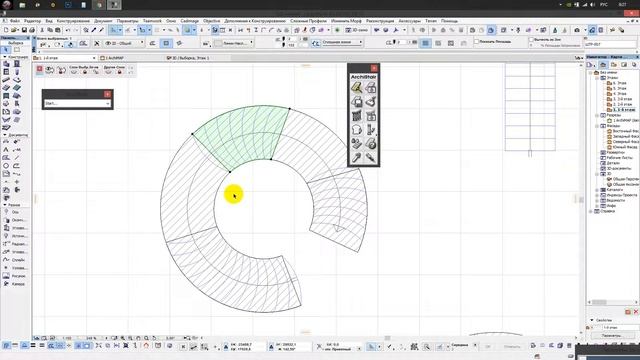Open the Файл menu
This screenshot has width=640, height=360.
click(15, 21)
